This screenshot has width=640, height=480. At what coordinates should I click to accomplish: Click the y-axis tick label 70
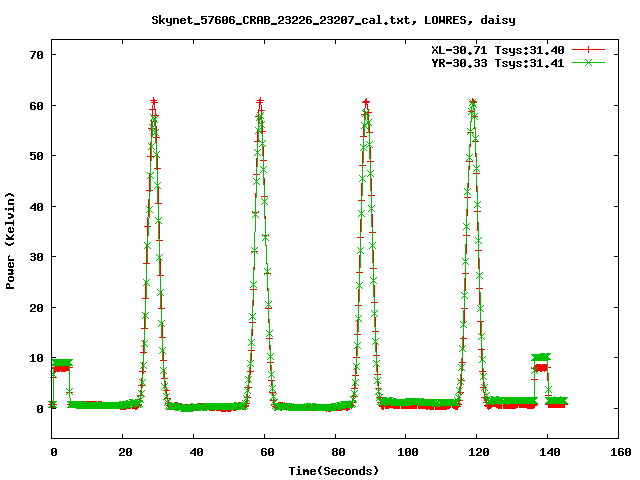[x=36, y=55]
